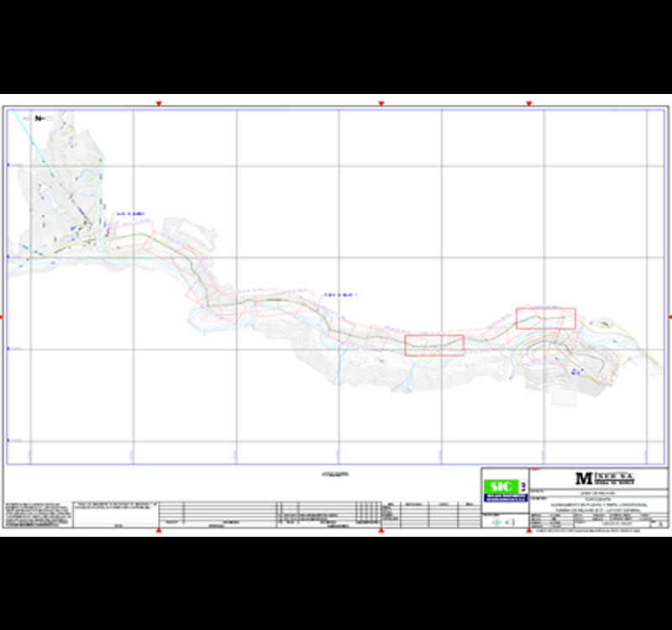Click the red marker on the right border
This screenshot has height=630, width=672.
(669, 318)
